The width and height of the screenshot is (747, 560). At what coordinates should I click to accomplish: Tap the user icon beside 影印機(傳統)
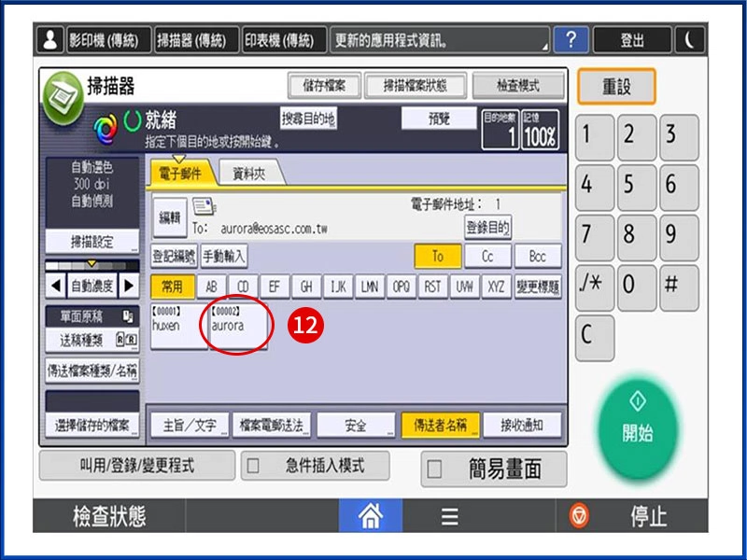click(49, 40)
